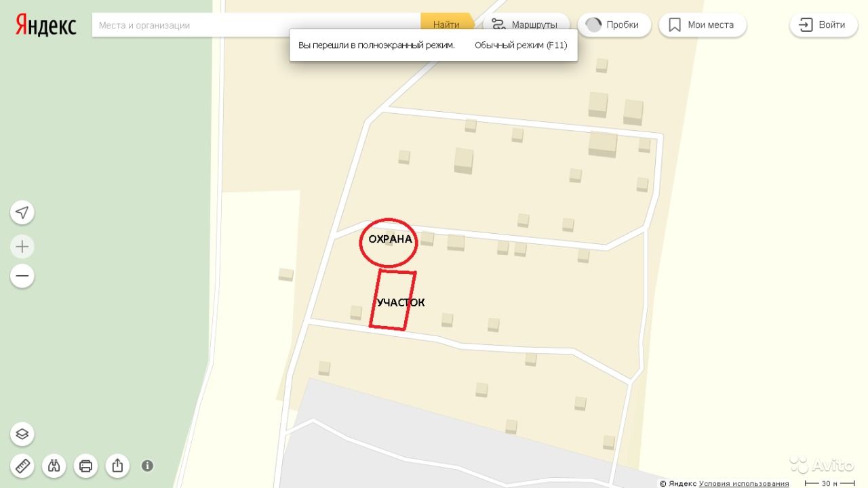Screen dimensions: 868x488
Task: Click the building inside ОХРАНА circle
Action: click(389, 239)
